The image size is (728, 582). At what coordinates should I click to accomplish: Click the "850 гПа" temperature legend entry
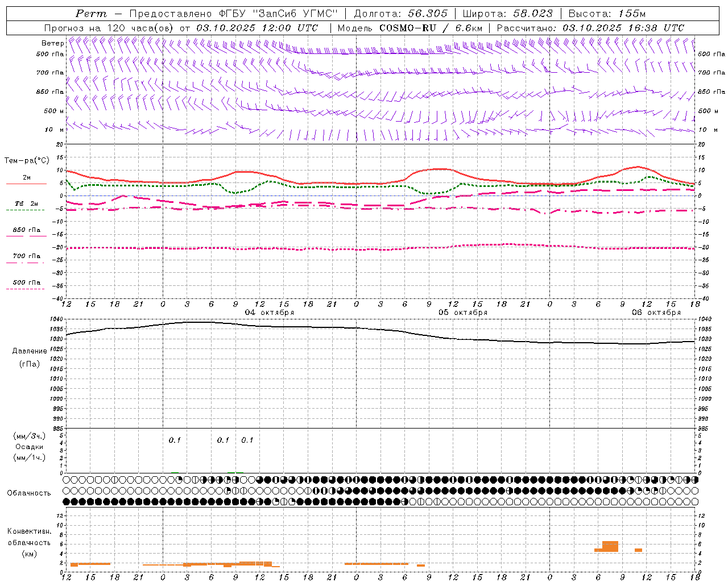27,230
